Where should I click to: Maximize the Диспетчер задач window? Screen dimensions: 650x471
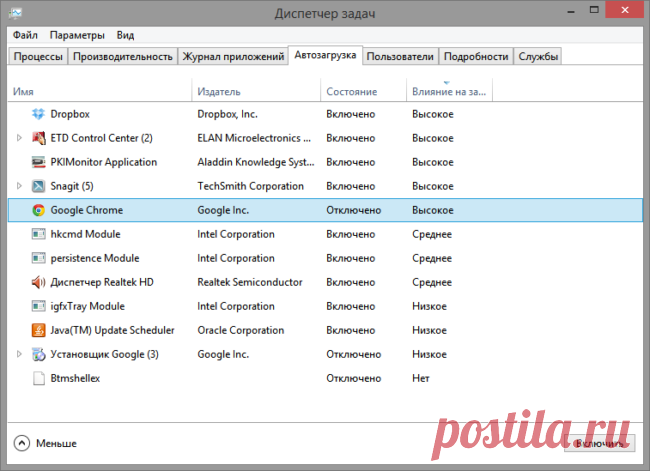tap(594, 10)
